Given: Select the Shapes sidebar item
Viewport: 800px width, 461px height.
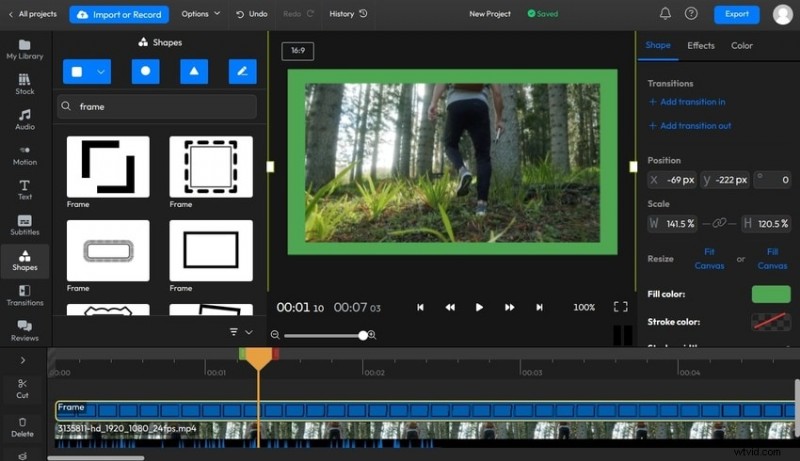Looking at the screenshot, I should click(x=24, y=260).
